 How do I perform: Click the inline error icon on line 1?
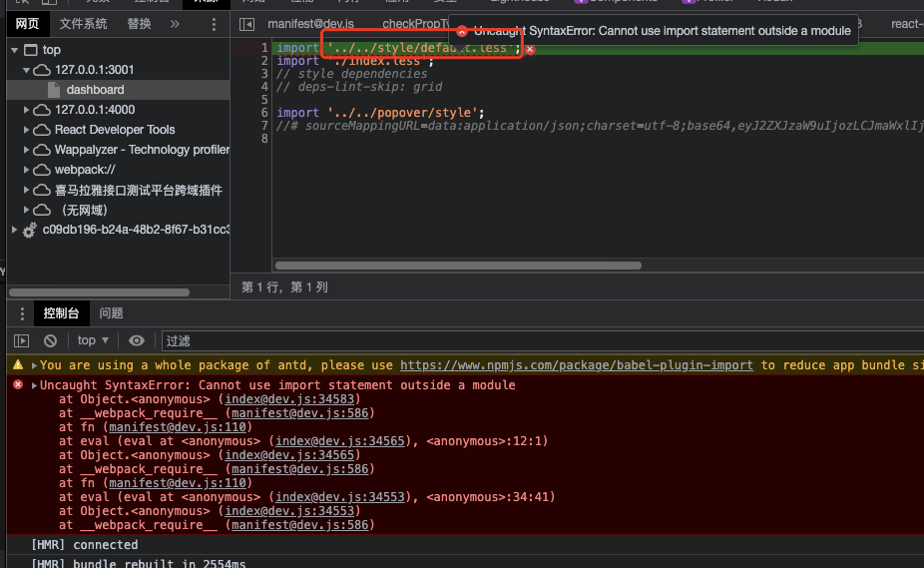(530, 49)
